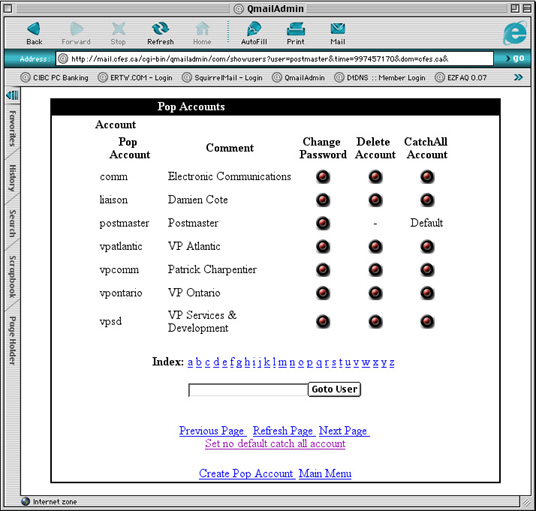Click the delete account icon for vpsd
Screen dimensions: 536x511
coord(375,321)
